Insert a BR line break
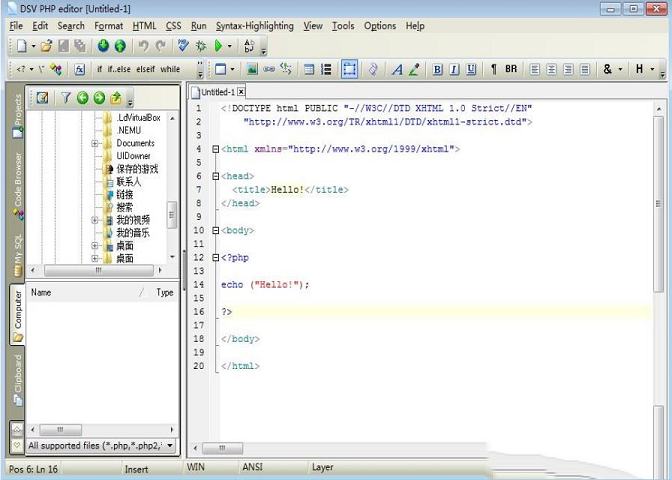Viewport: 672px width, 480px height. pyautogui.click(x=511, y=69)
